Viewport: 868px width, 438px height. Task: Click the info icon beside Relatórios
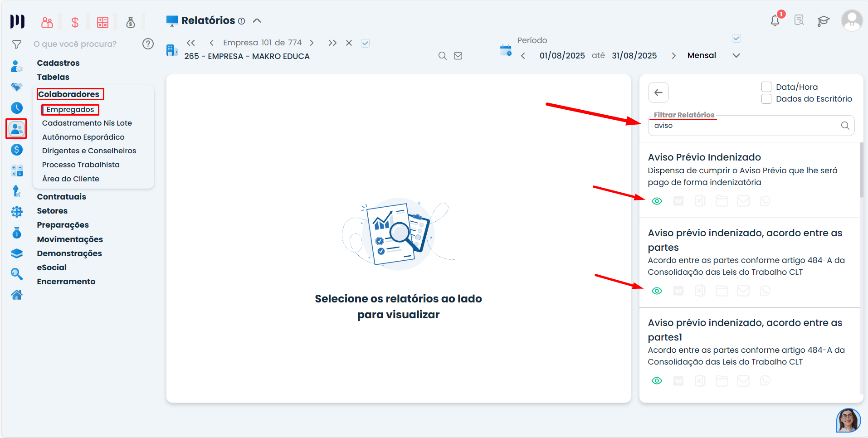pos(242,21)
